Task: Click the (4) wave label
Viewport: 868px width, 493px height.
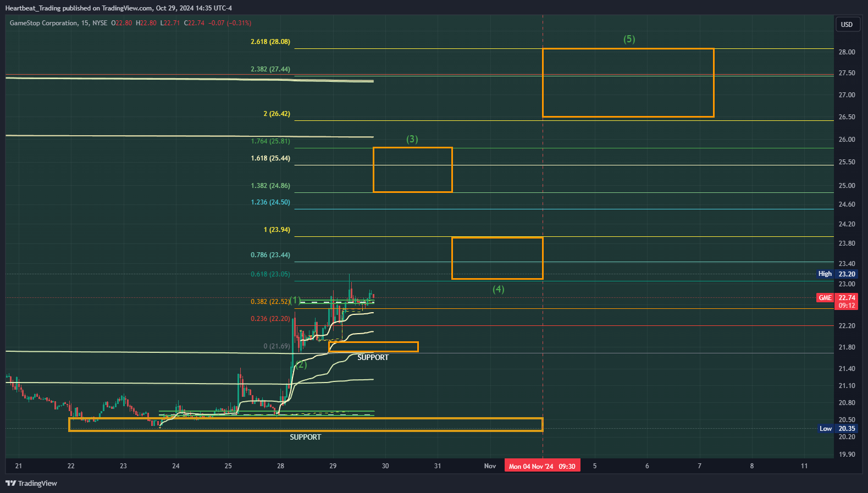Action: coord(499,289)
